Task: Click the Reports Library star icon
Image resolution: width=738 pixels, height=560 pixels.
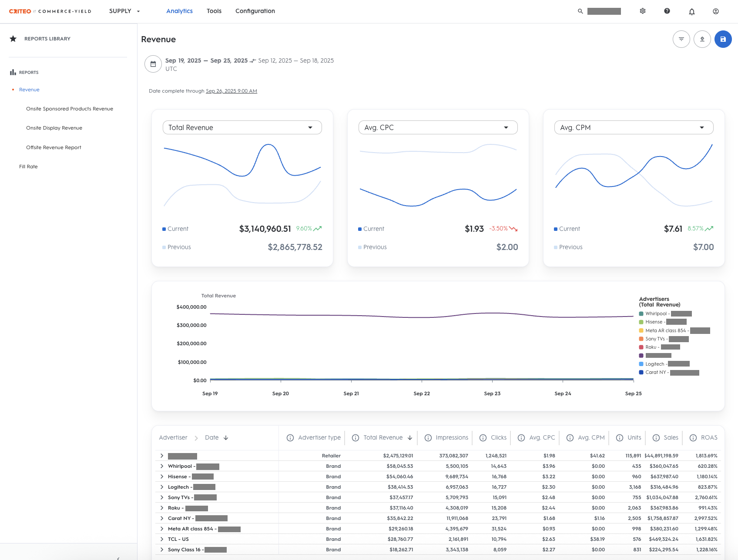Action: tap(13, 39)
